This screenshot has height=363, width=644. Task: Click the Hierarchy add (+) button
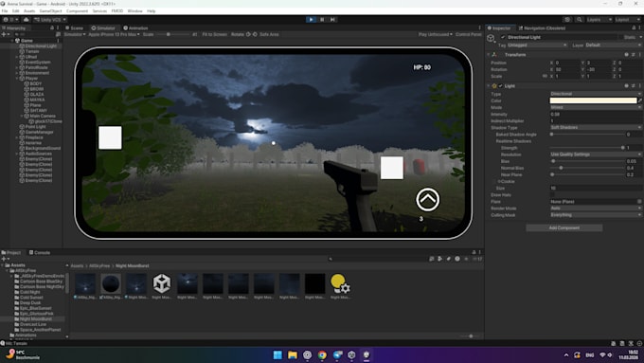(x=5, y=34)
